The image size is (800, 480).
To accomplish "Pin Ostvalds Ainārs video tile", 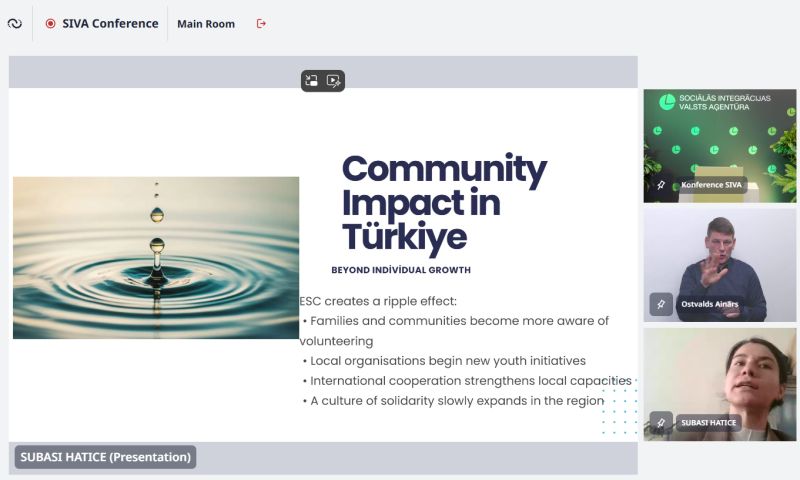I will [x=661, y=303].
